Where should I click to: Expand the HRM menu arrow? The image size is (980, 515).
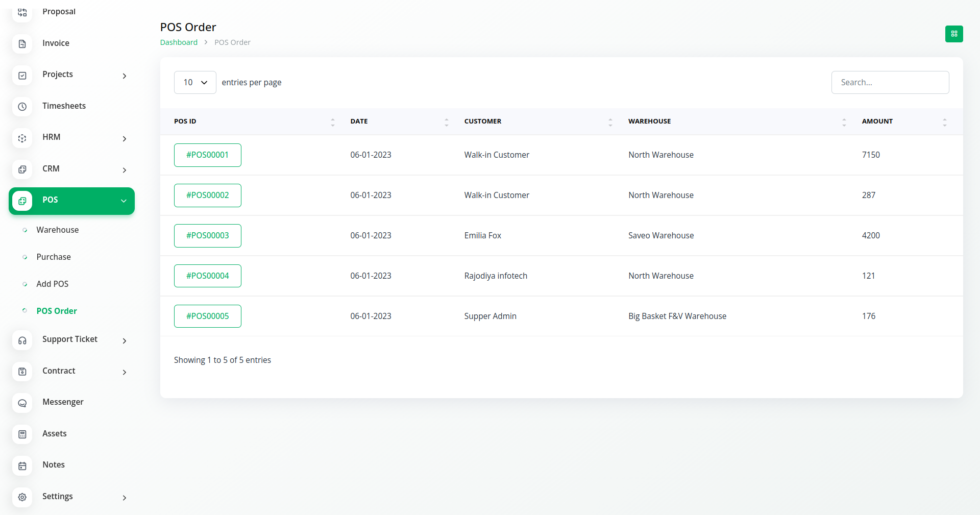(x=124, y=138)
